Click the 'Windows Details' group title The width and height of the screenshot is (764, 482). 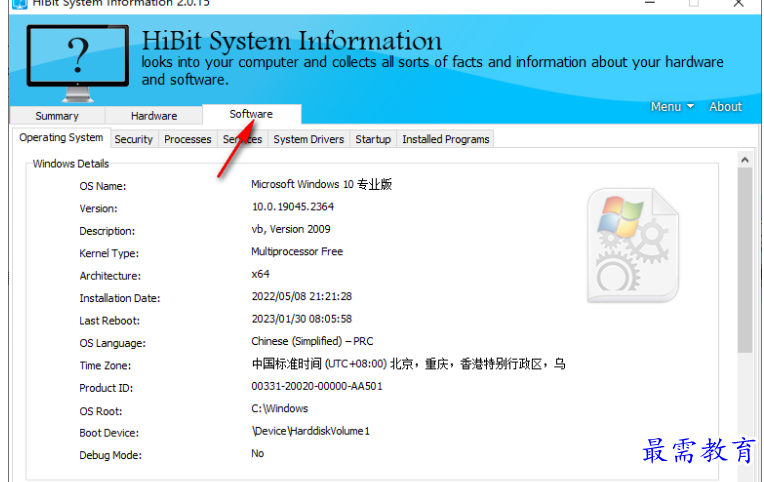click(x=71, y=164)
